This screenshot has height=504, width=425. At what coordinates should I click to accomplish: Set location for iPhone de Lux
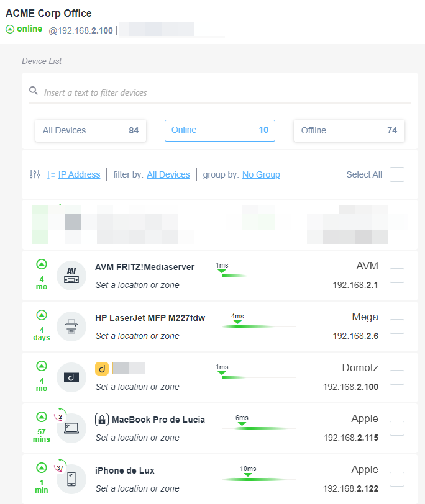[x=137, y=488]
